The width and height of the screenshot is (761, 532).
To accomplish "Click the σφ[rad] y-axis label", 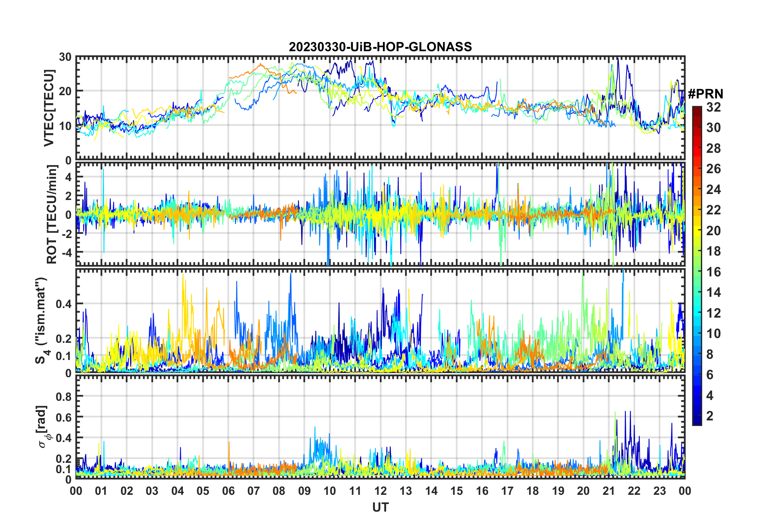I will point(43,426).
